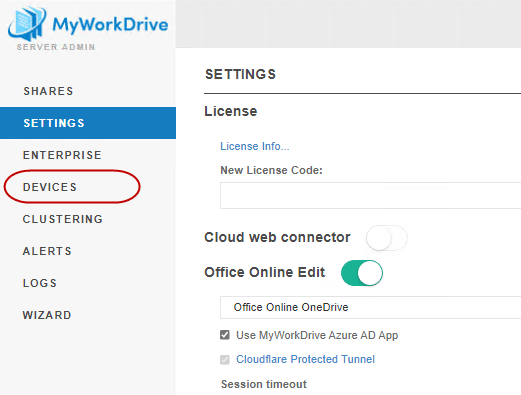Open the License Info link
Screen dimensions: 521x395
tap(255, 146)
